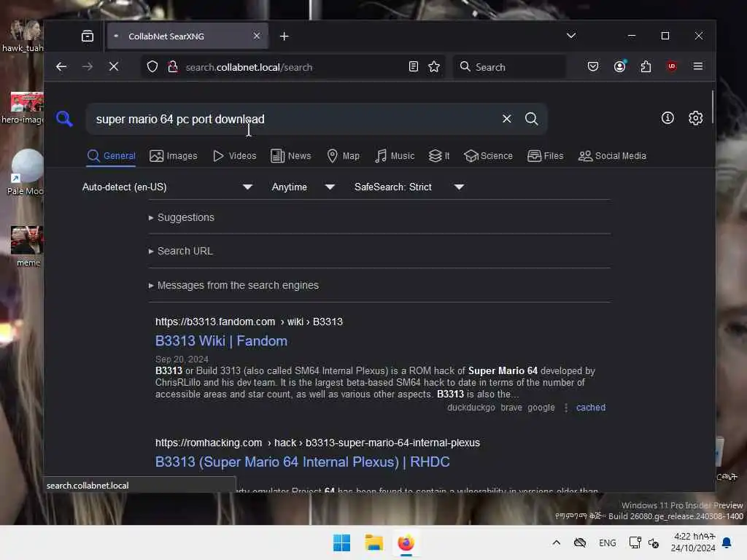The image size is (747, 560).
Task: Open the uBlock Origin extension icon
Action: point(672,66)
